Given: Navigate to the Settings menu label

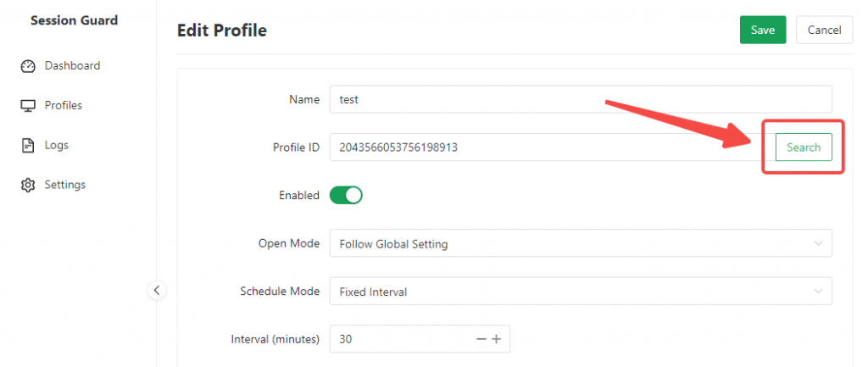Looking at the screenshot, I should (65, 185).
